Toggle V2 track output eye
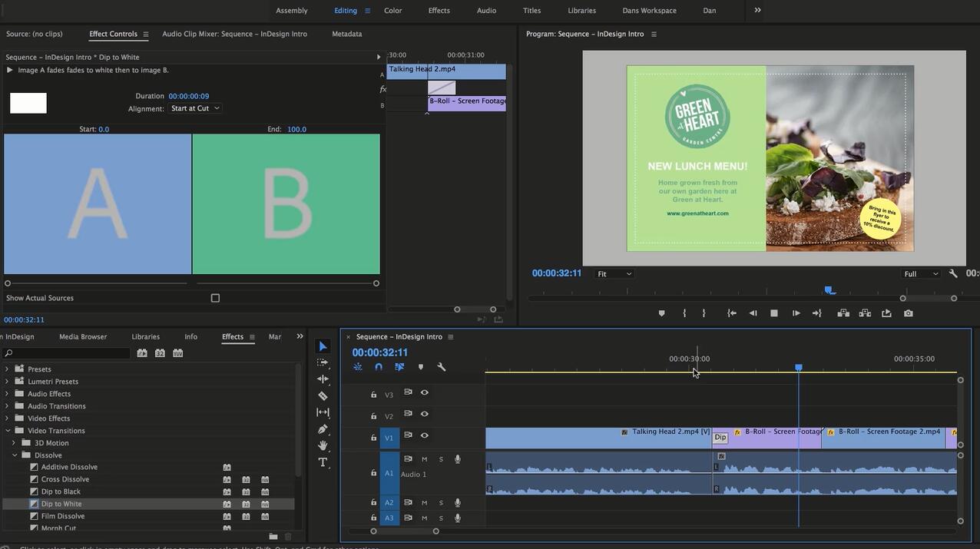This screenshot has height=549, width=980. point(425,414)
